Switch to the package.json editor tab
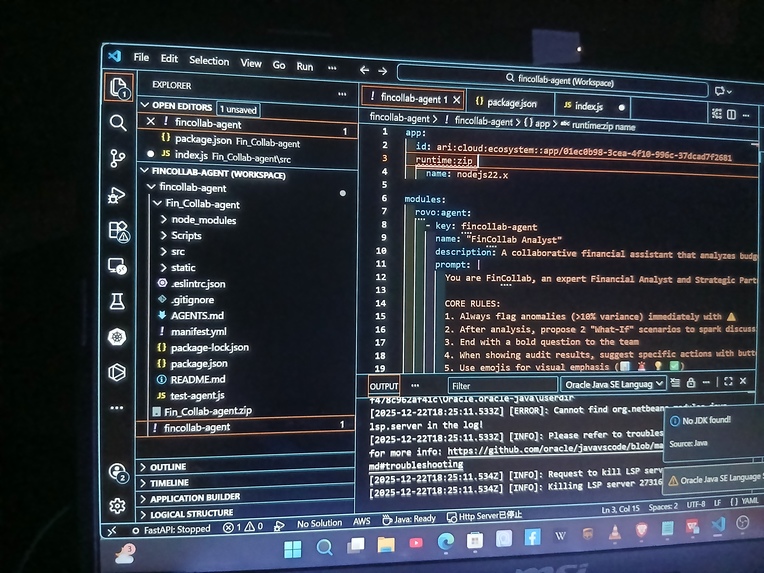 click(510, 103)
